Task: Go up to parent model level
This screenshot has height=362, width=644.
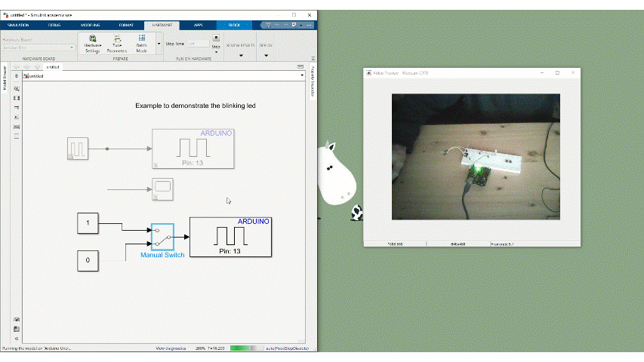Action: point(37,66)
